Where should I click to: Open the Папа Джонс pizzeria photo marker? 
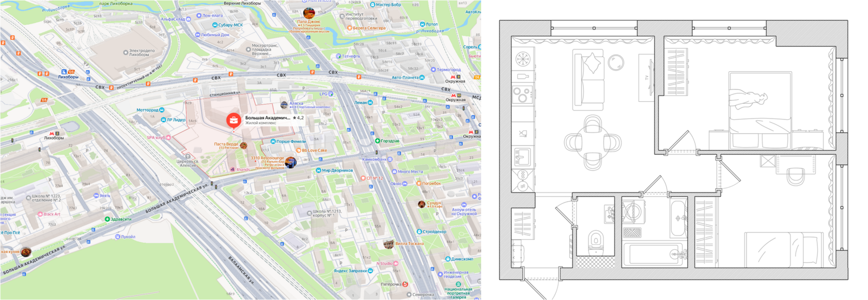point(309,13)
